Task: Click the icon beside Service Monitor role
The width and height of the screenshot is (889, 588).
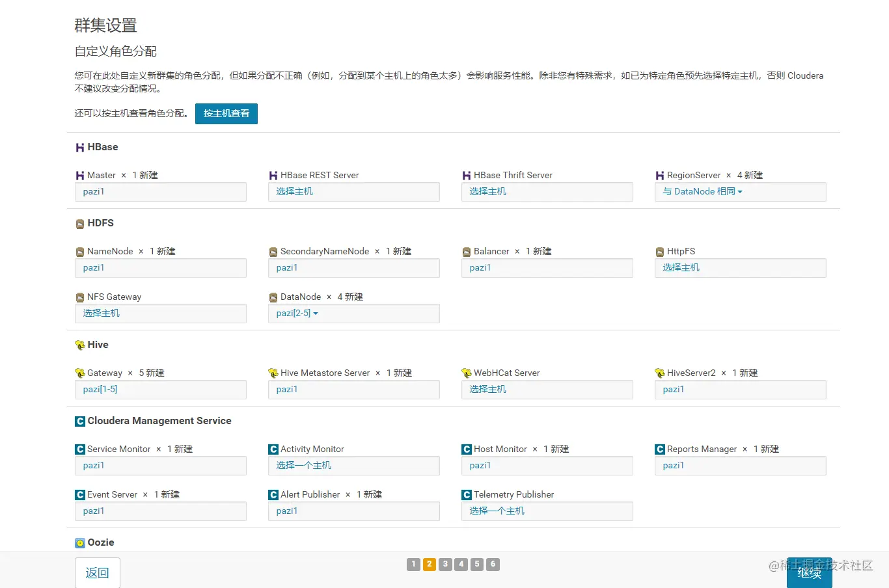Action: coord(80,449)
